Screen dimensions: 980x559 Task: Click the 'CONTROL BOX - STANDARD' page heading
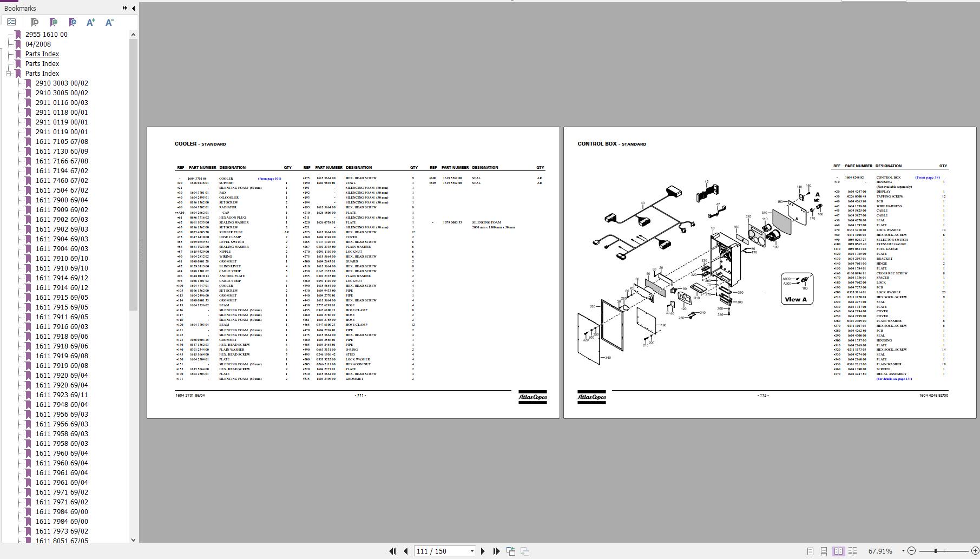[611, 144]
